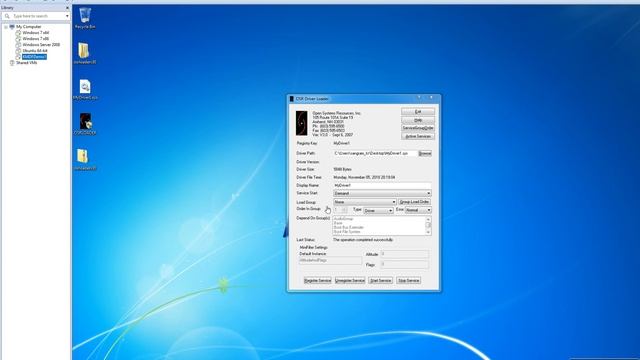Collapse the My Computer tree node
This screenshot has height=360, width=640.
tap(6, 27)
